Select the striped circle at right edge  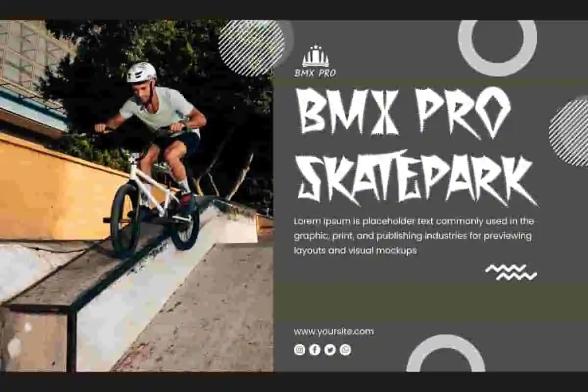point(568,131)
